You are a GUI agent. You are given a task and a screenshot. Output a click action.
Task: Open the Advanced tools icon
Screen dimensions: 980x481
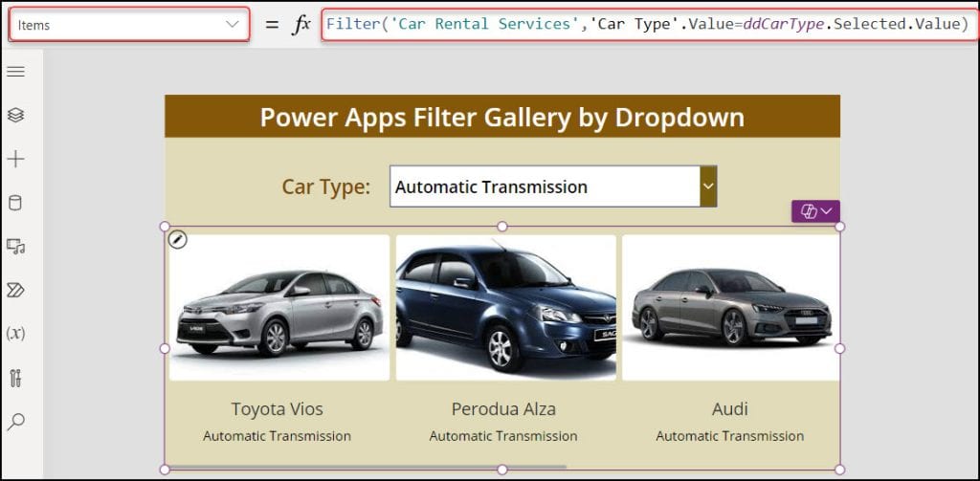click(x=15, y=378)
